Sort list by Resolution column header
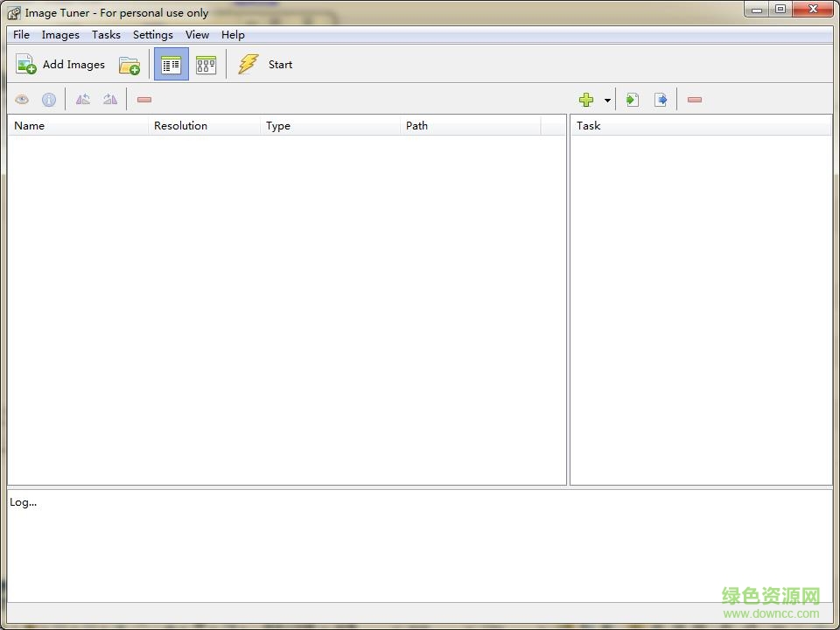Image resolution: width=840 pixels, height=630 pixels. click(180, 126)
